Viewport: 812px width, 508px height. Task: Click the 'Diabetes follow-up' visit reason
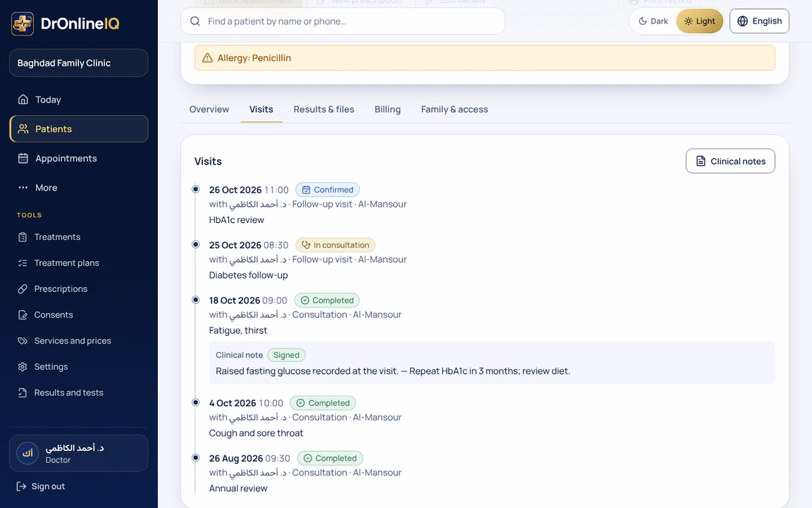pyautogui.click(x=249, y=275)
